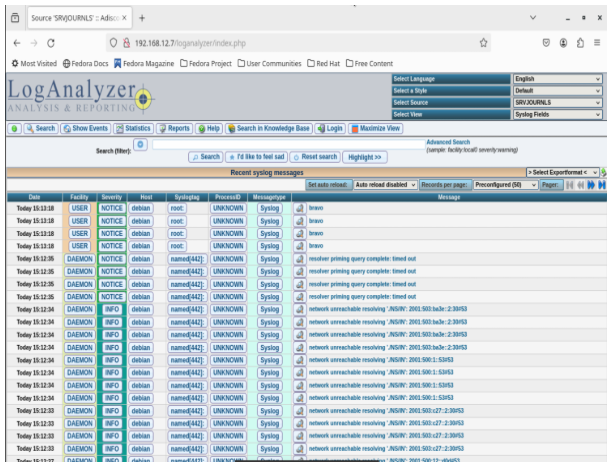Click the address bar URL
The image size is (613, 464).
190,43
